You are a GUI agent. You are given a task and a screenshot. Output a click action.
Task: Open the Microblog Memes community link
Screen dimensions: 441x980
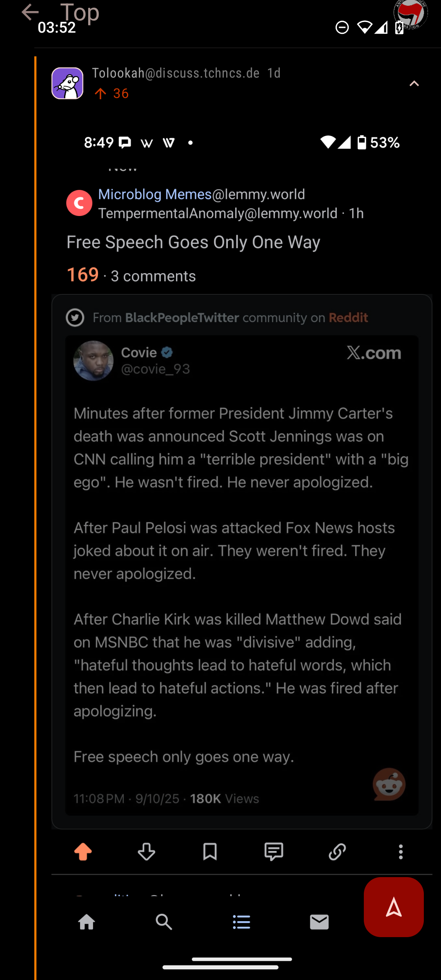click(155, 194)
